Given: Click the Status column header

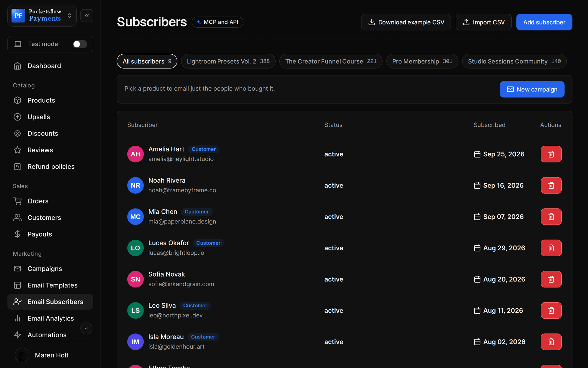Looking at the screenshot, I should 333,125.
